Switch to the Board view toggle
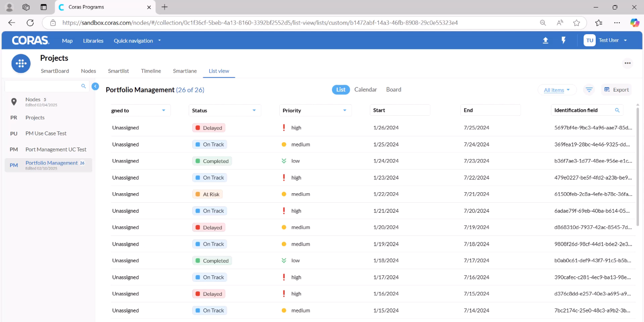The height and width of the screenshot is (322, 644). [x=394, y=90]
